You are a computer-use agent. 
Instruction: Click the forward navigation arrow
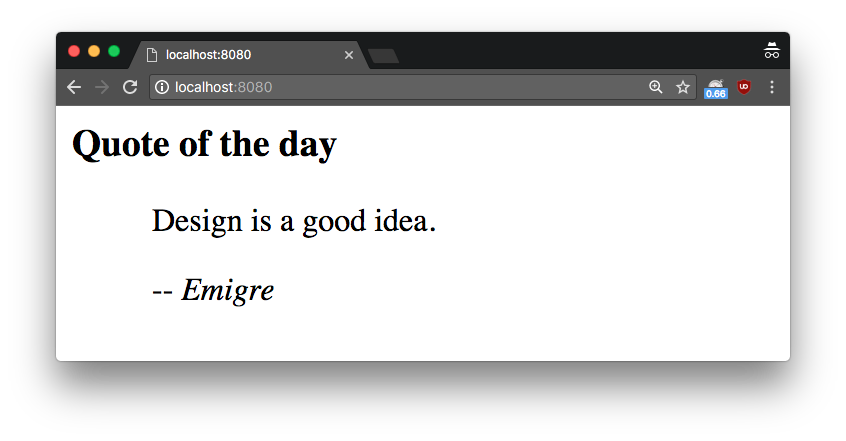pyautogui.click(x=101, y=88)
